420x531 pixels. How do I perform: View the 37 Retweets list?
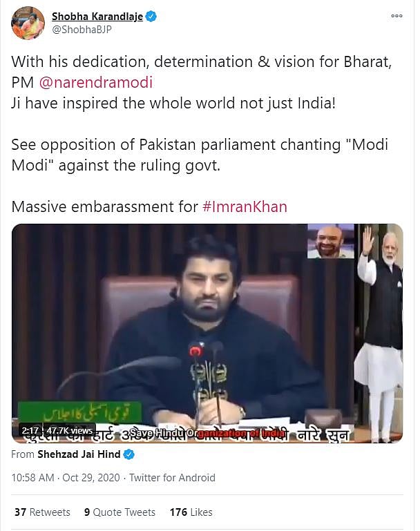click(x=42, y=512)
